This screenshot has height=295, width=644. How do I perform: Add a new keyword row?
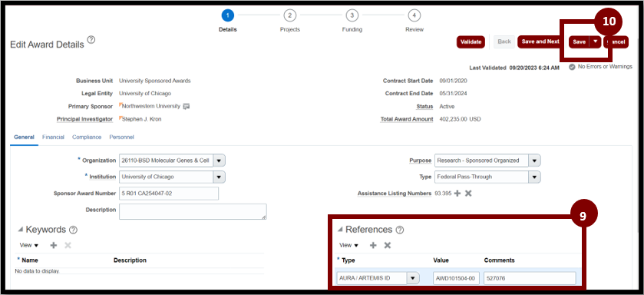click(54, 245)
